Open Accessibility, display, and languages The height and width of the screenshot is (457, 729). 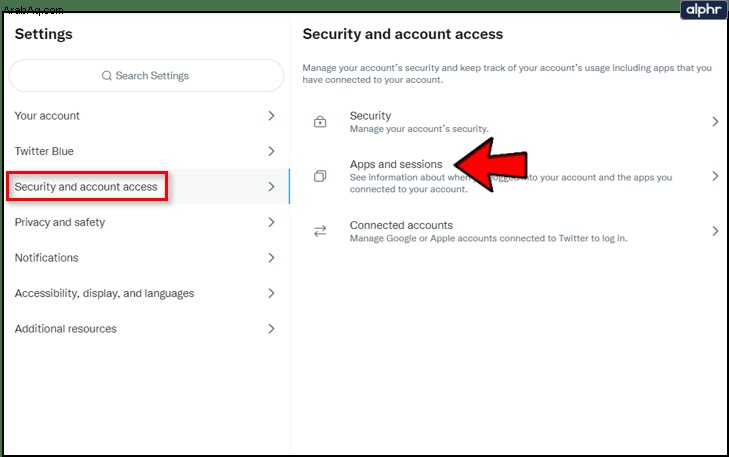[146, 293]
